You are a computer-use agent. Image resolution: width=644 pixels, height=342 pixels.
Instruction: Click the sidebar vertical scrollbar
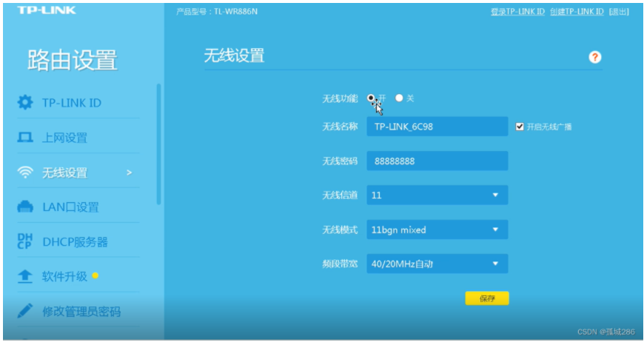click(159, 144)
